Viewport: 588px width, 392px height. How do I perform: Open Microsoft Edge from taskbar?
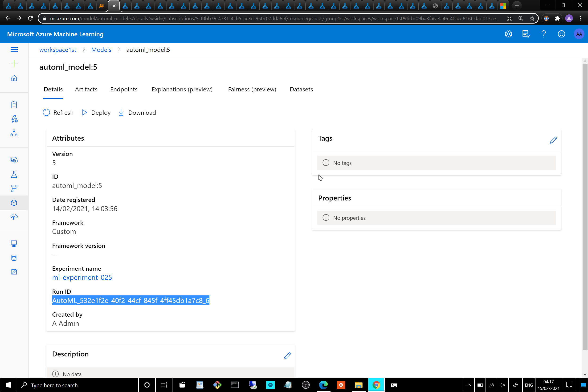[323, 385]
